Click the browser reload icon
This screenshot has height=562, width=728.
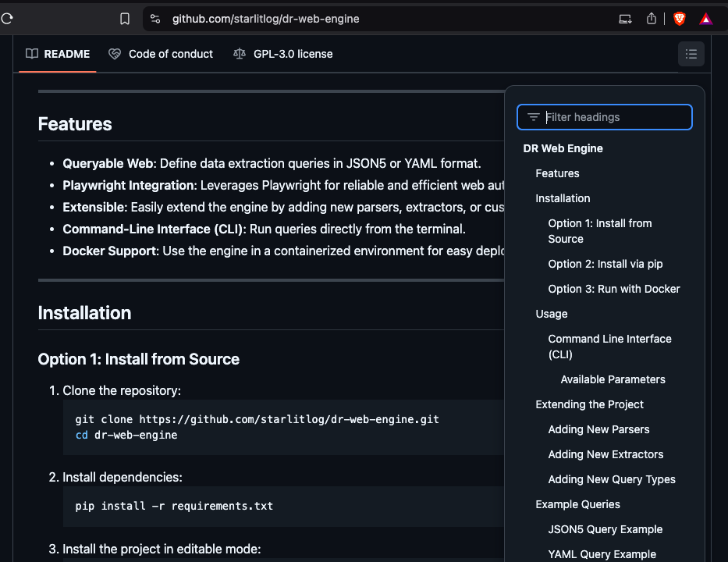click(x=6, y=19)
